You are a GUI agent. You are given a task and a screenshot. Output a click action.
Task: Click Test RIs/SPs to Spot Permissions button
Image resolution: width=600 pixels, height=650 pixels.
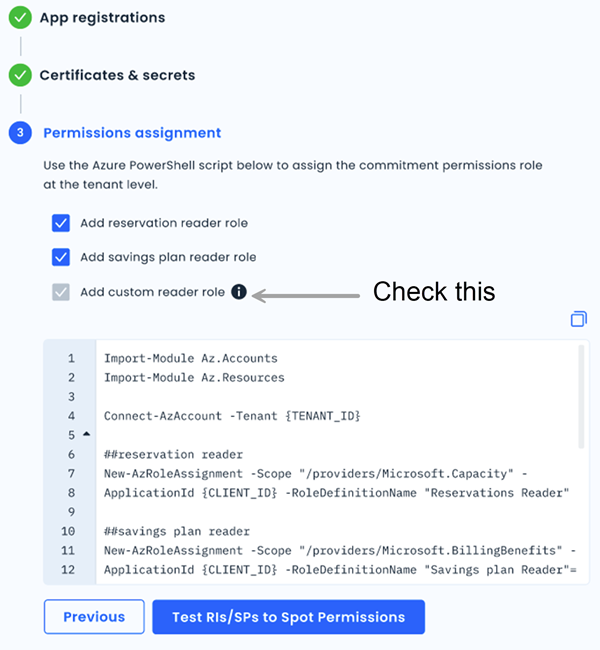coord(288,617)
